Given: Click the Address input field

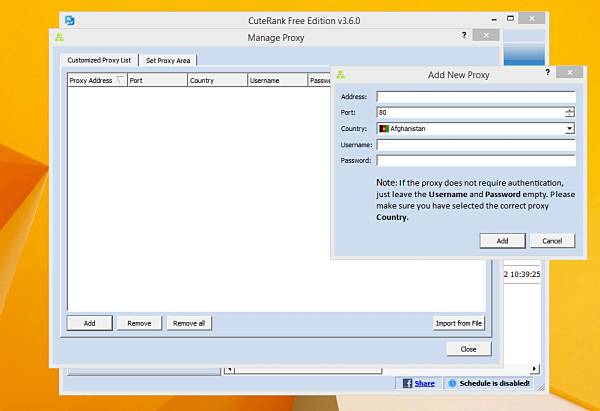Looking at the screenshot, I should 476,96.
